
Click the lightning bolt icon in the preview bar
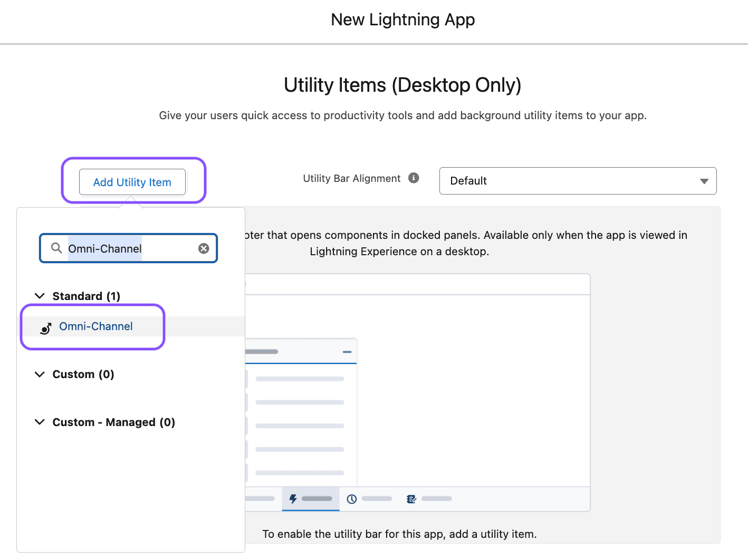click(x=294, y=498)
